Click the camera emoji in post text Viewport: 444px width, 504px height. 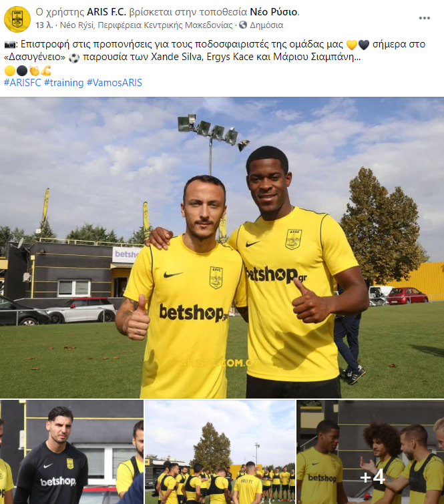pos(9,44)
